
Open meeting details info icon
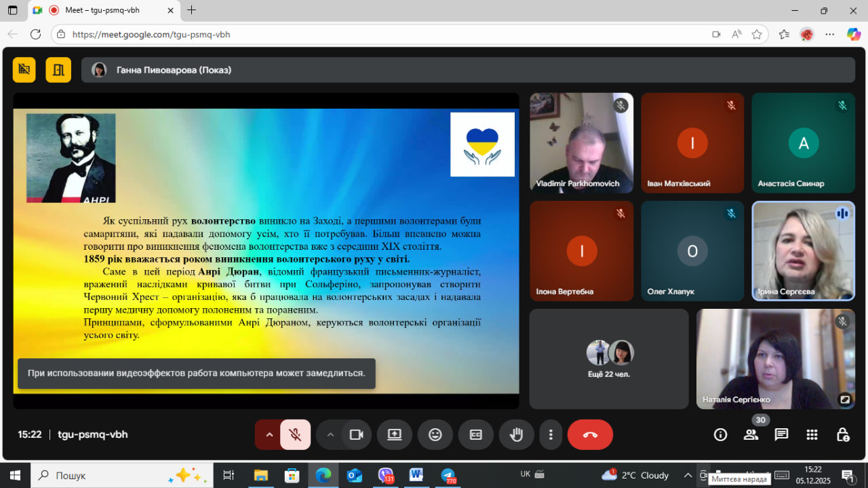pos(720,435)
